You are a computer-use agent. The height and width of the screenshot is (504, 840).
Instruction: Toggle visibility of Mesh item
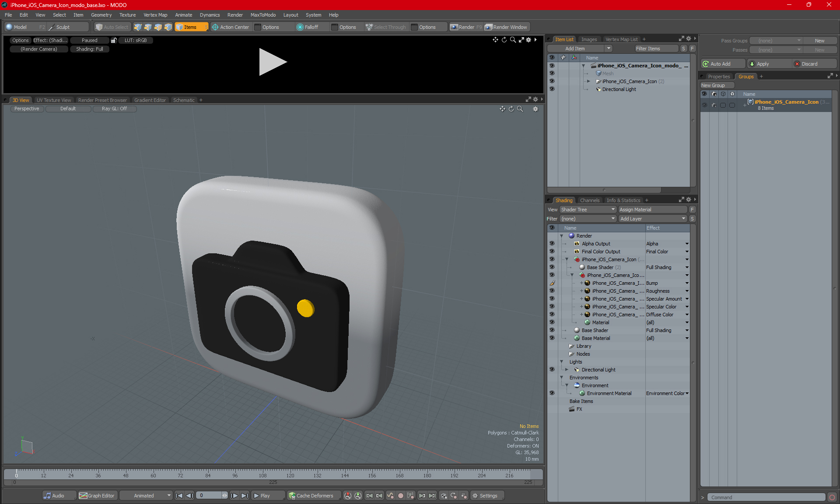coord(552,73)
